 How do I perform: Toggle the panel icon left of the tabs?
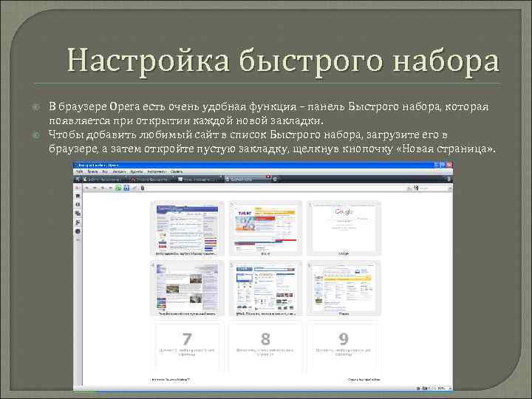coord(78,179)
